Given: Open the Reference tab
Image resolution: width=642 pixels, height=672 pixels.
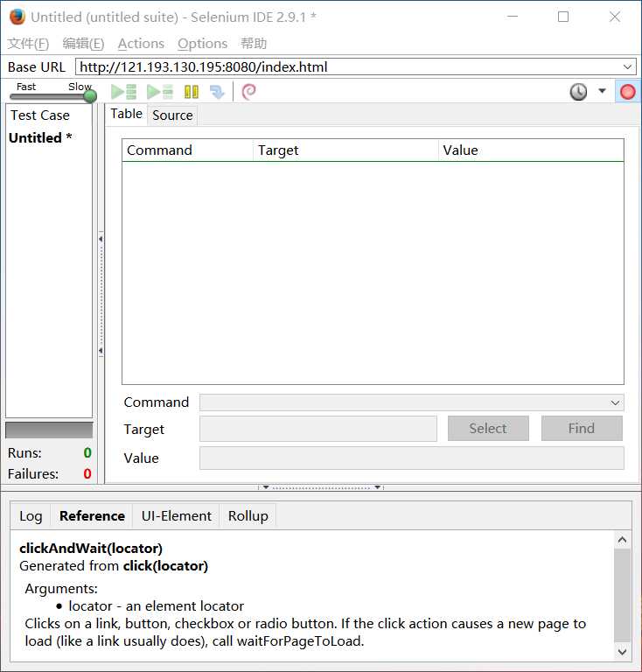Looking at the screenshot, I should [92, 516].
